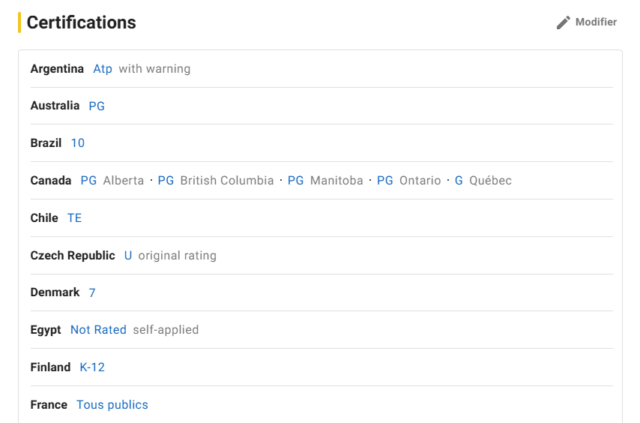Click France's Tous publics link
640x423 pixels.
point(112,404)
